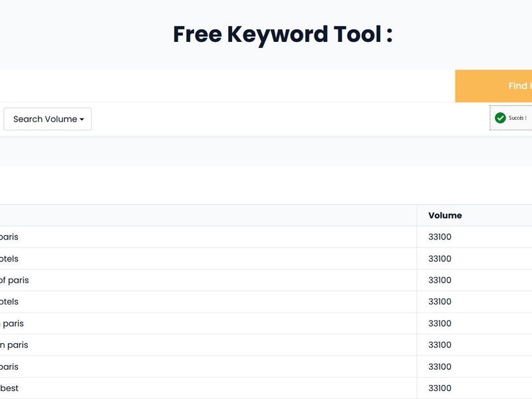Select the keyword cell ending in "best"
Viewport: 532px width, 399px height.
click(x=9, y=388)
